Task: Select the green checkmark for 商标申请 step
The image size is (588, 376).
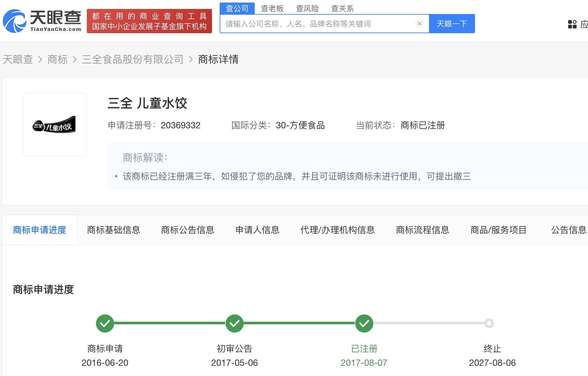Action: click(105, 323)
